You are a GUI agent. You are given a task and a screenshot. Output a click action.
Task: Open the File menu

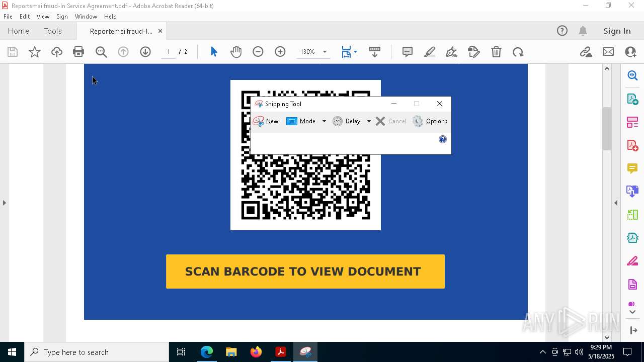(8, 16)
